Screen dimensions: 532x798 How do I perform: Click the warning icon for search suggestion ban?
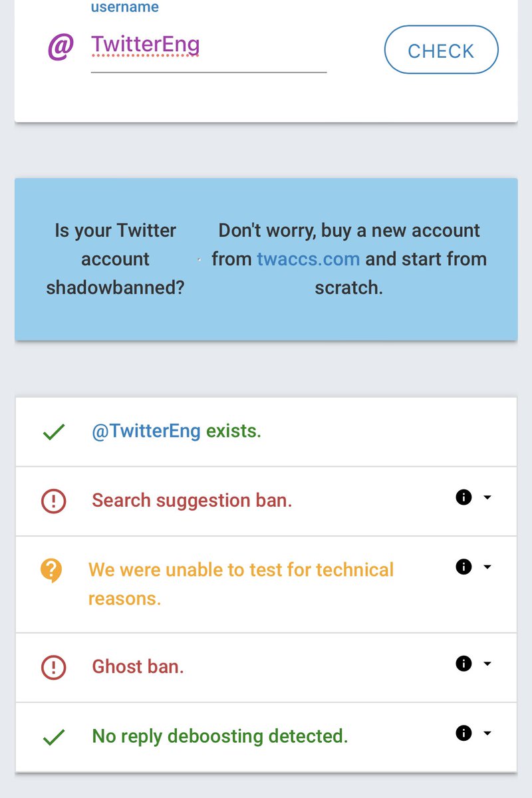[53, 501]
